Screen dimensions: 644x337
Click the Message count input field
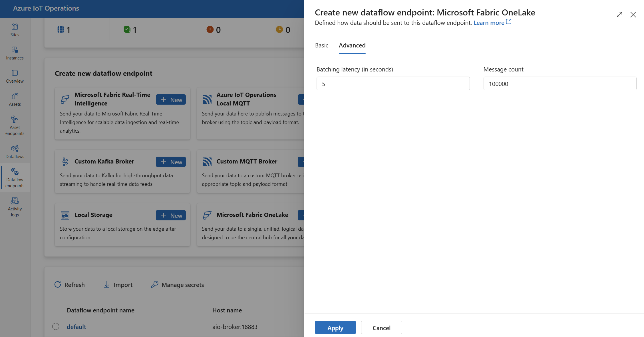click(560, 84)
